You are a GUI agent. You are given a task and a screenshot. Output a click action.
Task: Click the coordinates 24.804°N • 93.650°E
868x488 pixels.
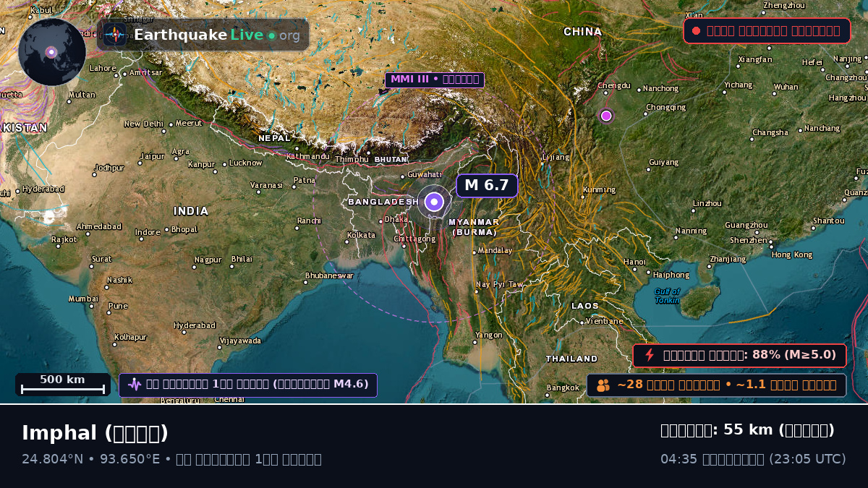(x=90, y=459)
